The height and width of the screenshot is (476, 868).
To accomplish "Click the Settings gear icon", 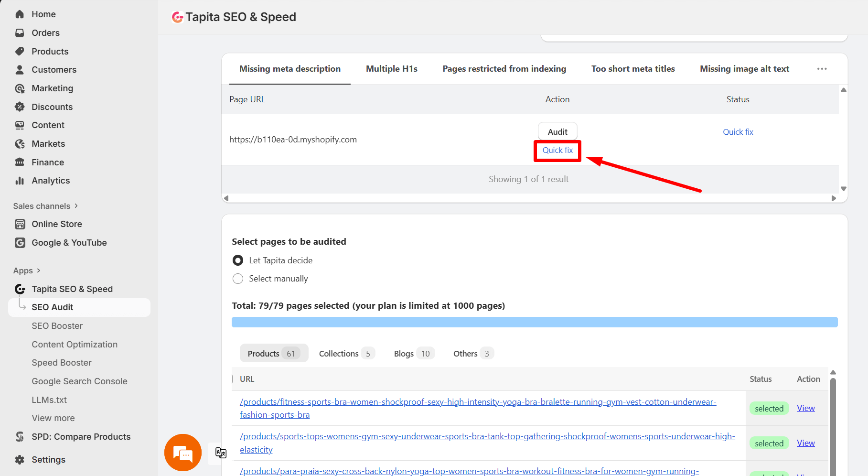I will pos(20,460).
